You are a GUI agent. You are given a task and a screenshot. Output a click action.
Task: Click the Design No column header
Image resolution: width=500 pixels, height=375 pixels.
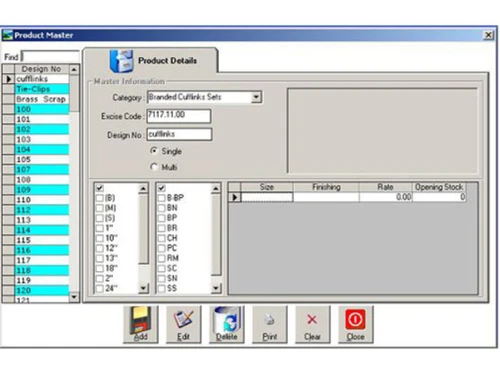[x=42, y=69]
